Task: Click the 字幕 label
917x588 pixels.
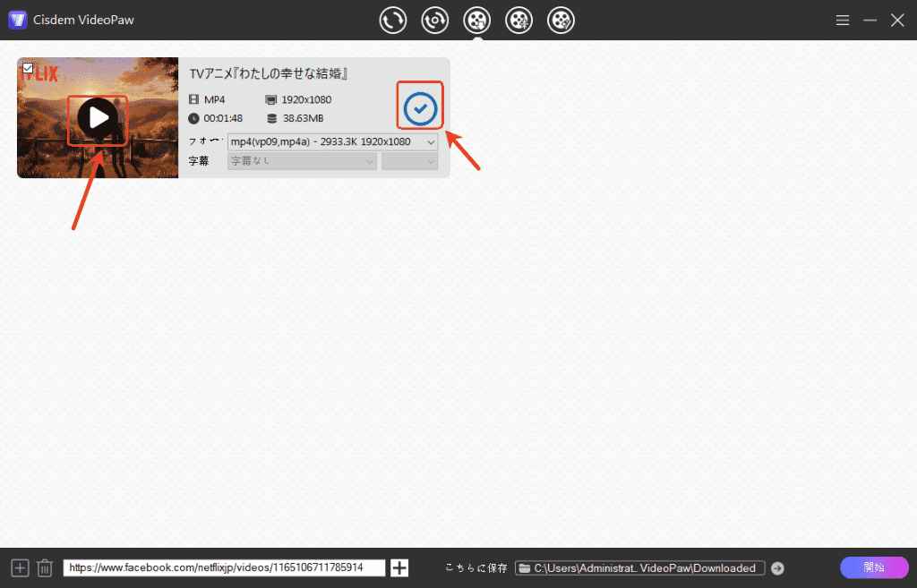Action: (198, 161)
